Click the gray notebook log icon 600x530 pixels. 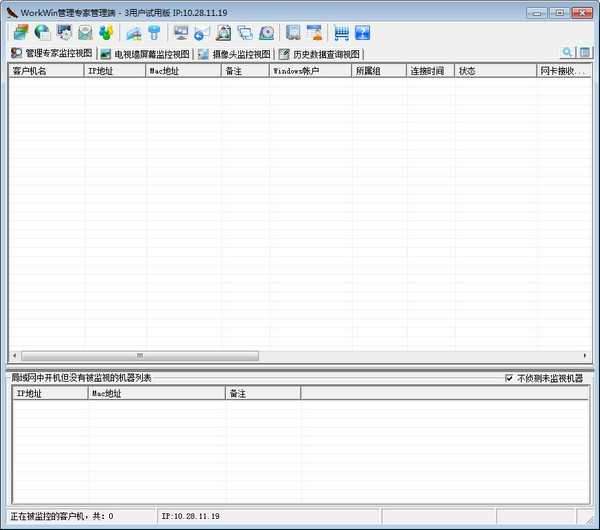point(293,33)
